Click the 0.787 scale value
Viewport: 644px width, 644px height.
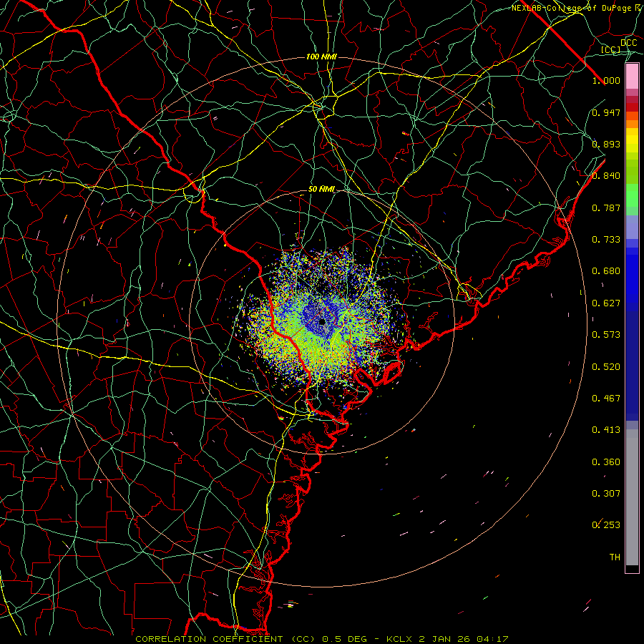tap(606, 208)
